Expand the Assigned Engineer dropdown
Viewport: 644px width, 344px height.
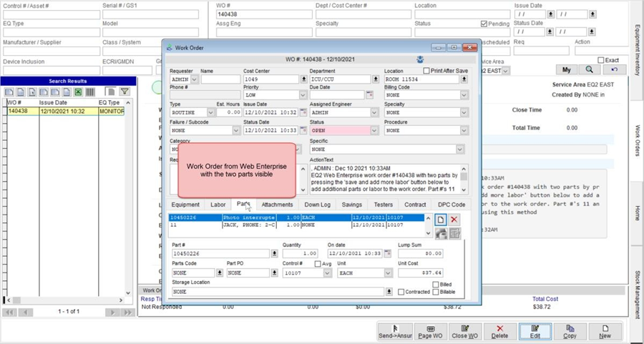tap(374, 112)
